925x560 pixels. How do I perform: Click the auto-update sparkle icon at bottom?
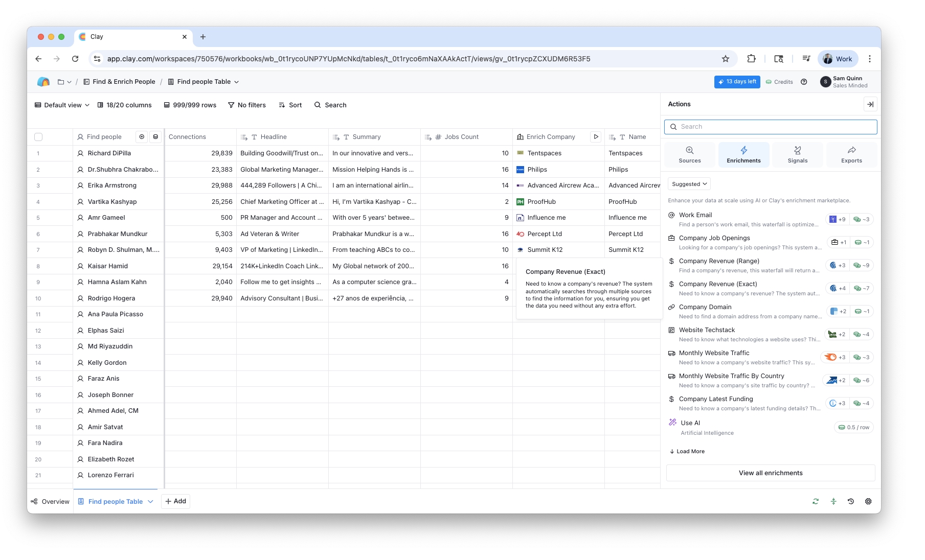tap(833, 502)
